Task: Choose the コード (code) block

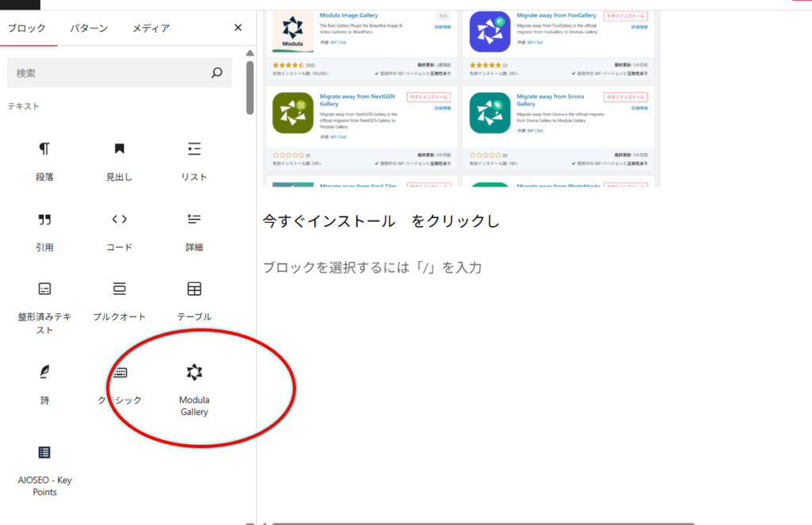Action: [x=119, y=231]
